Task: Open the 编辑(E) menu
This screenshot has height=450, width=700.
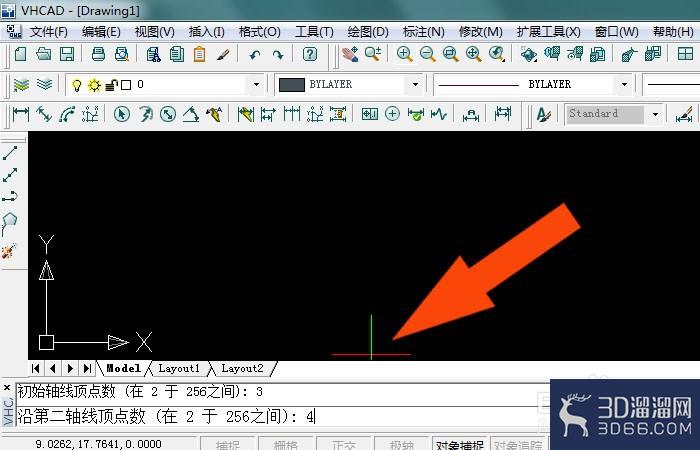Action: (101, 32)
